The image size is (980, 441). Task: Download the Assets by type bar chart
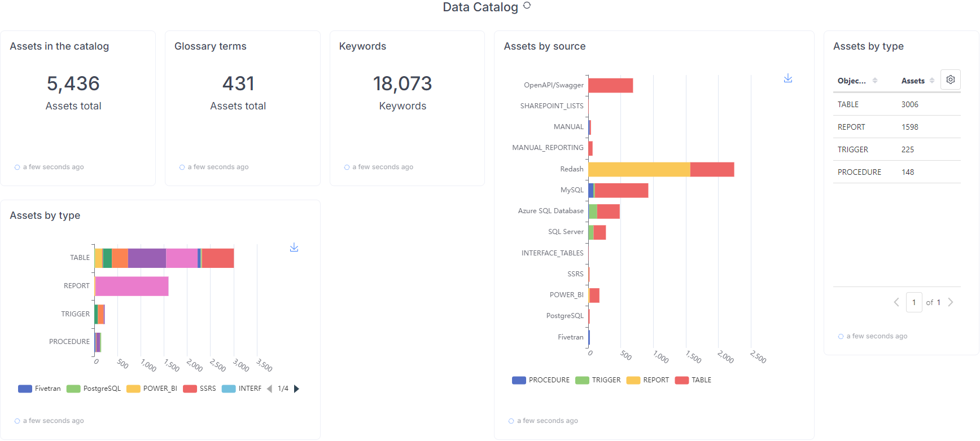click(x=294, y=248)
